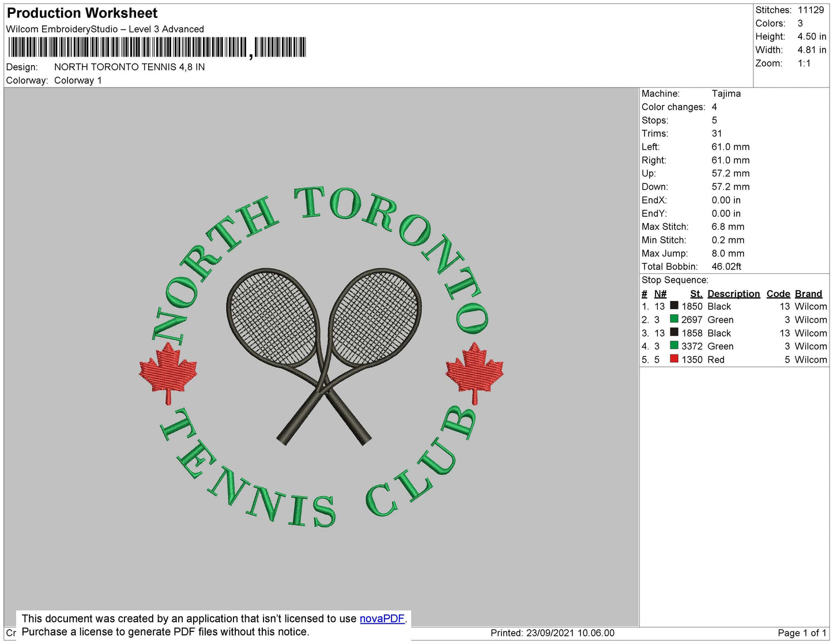This screenshot has width=833, height=644.
Task: Click the 'N#' column header
Action: [661, 293]
